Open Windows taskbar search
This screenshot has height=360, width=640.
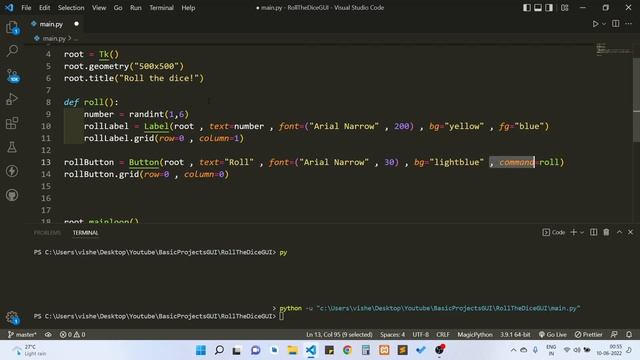(x=219, y=350)
